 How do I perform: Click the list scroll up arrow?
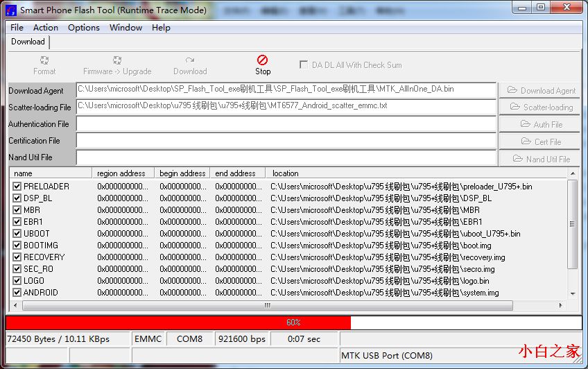(572, 173)
